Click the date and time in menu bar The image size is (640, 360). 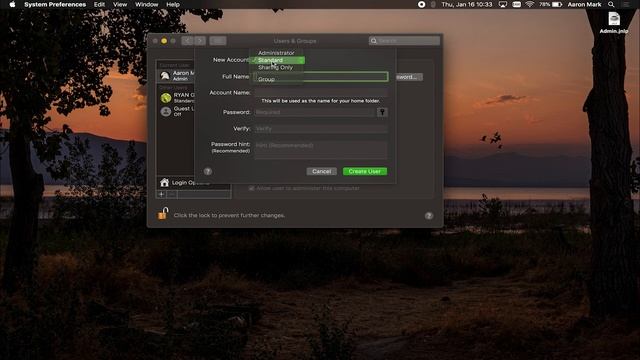tap(467, 4)
